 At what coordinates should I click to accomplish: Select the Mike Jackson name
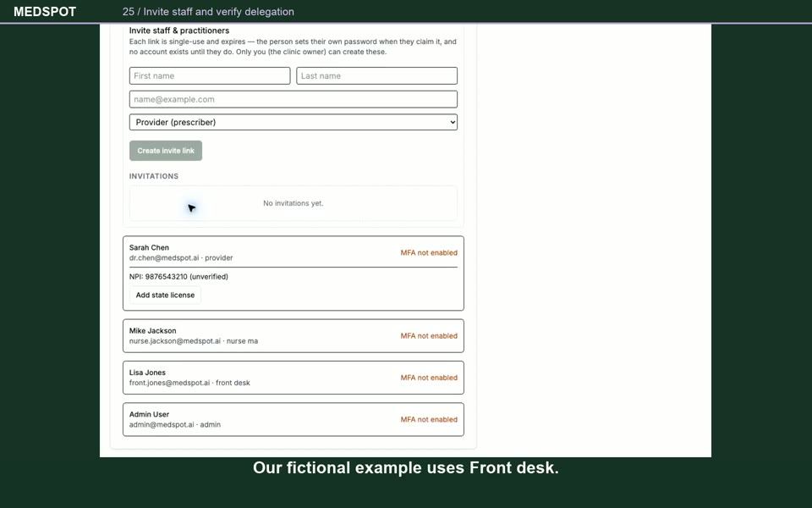(153, 331)
